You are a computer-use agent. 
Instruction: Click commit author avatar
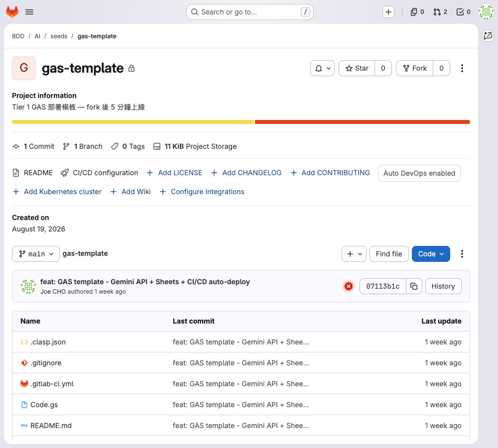pyautogui.click(x=28, y=286)
